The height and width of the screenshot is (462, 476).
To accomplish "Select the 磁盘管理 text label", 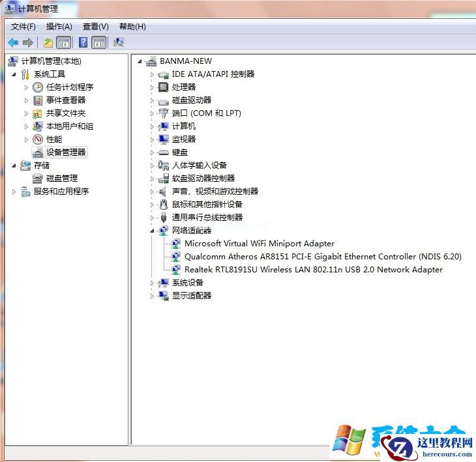I will (62, 179).
